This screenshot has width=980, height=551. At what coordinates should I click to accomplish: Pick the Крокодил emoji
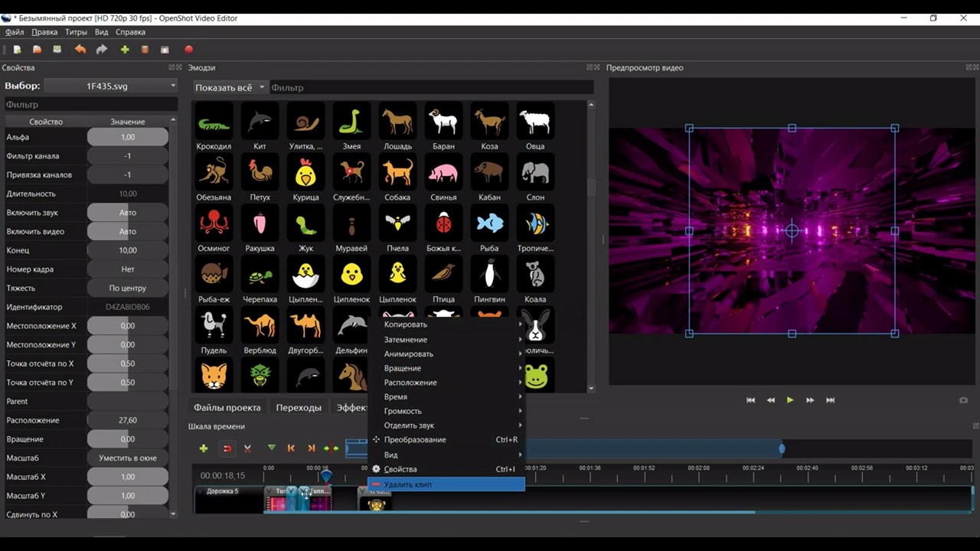coord(214,127)
